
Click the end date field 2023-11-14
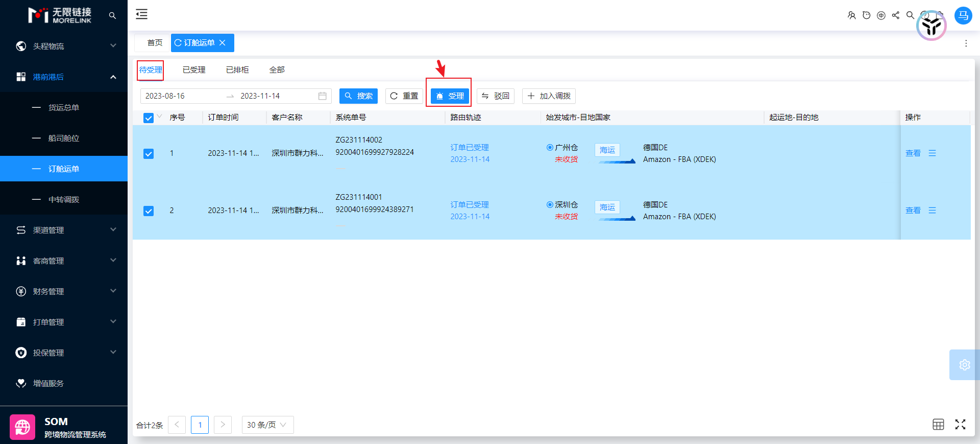click(276, 96)
